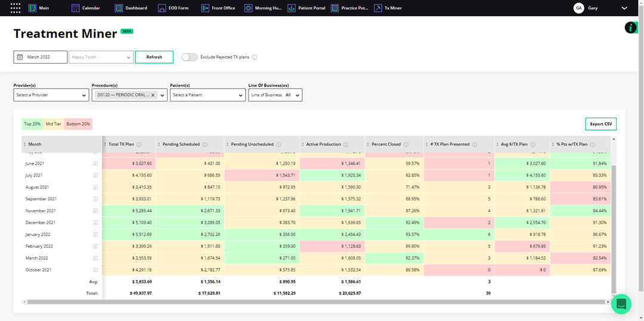This screenshot has width=644, height=321.
Task: Select the Top 20% green legend swatch
Action: (32, 124)
